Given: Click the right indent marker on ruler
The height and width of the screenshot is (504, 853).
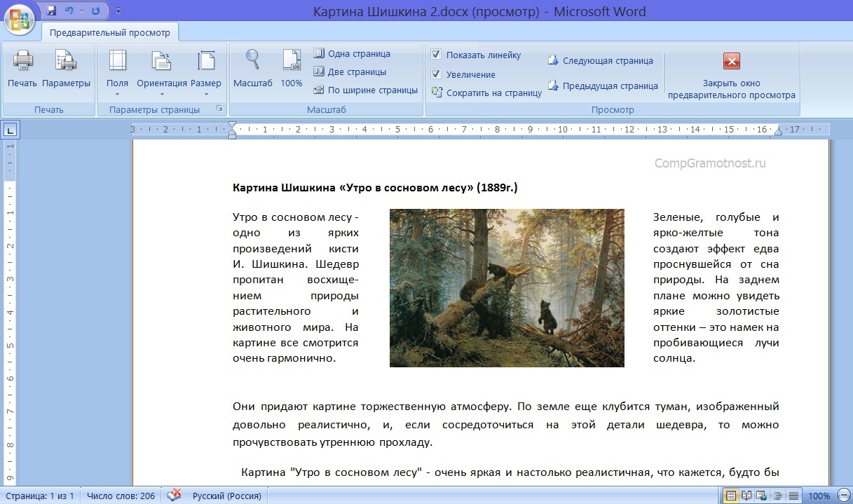Looking at the screenshot, I should (777, 132).
